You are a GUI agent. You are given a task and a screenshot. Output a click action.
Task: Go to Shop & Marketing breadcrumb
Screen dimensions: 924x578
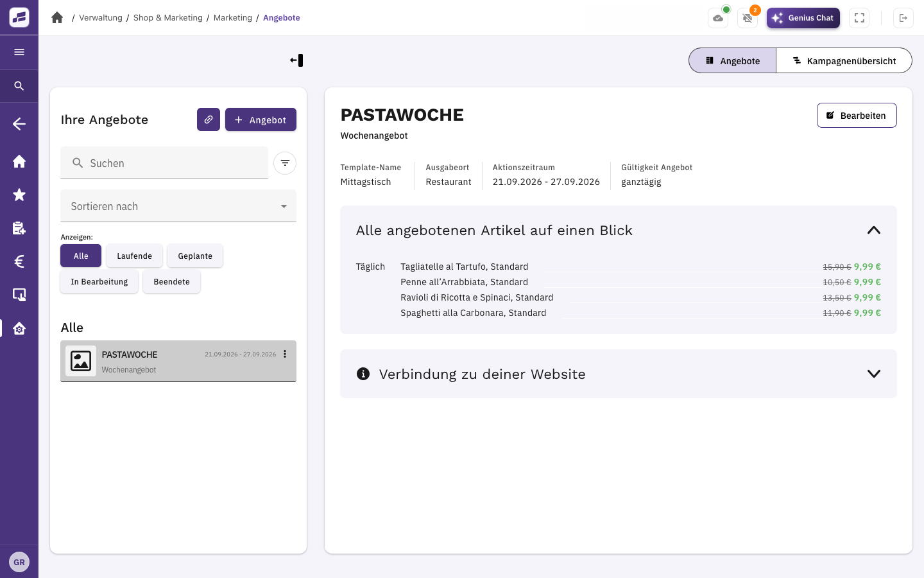tap(168, 18)
